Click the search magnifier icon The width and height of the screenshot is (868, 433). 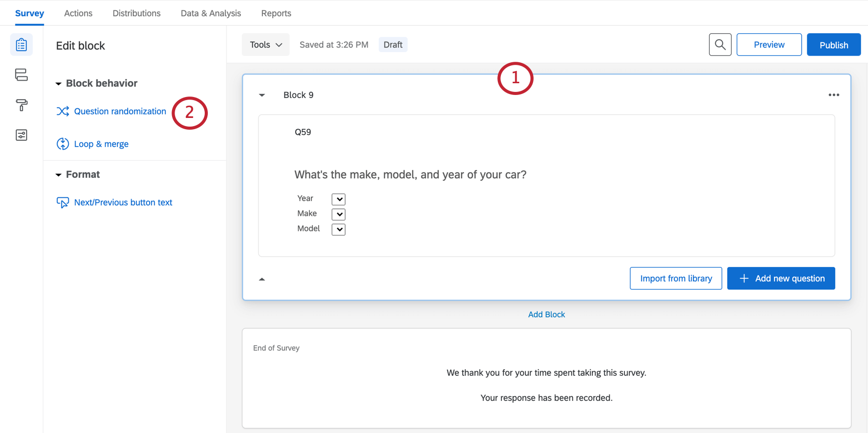point(720,45)
